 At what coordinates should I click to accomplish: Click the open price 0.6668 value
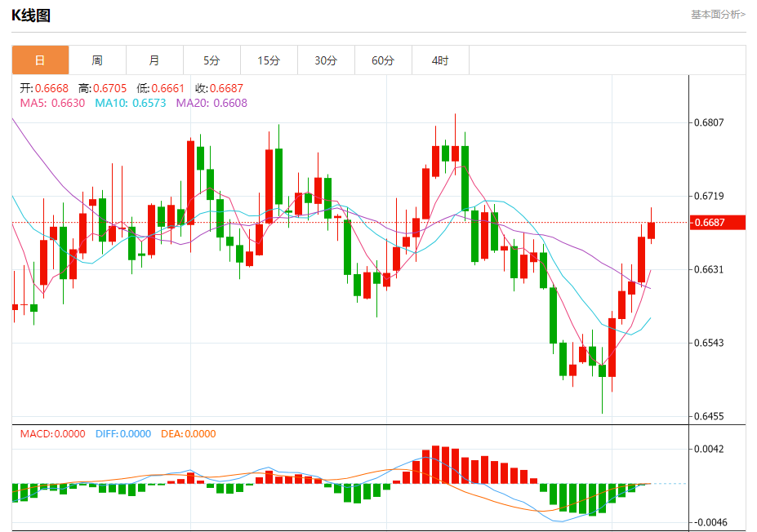point(51,88)
